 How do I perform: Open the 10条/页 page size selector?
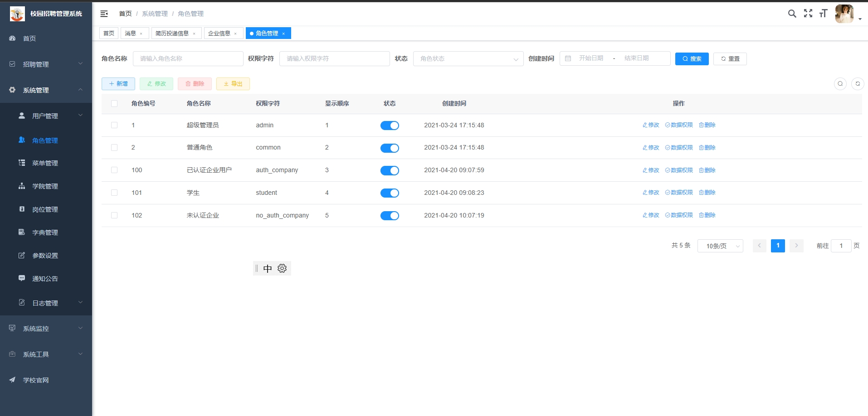pos(720,246)
